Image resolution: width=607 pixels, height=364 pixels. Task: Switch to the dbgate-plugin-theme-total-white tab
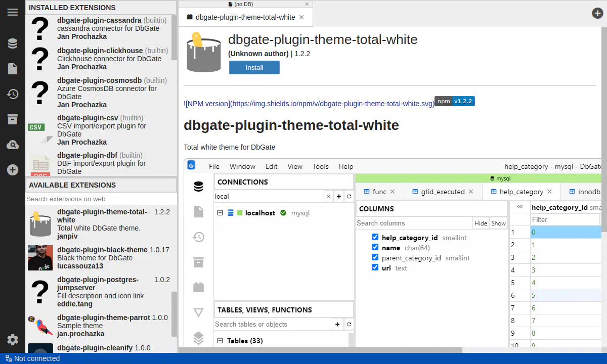tap(245, 17)
